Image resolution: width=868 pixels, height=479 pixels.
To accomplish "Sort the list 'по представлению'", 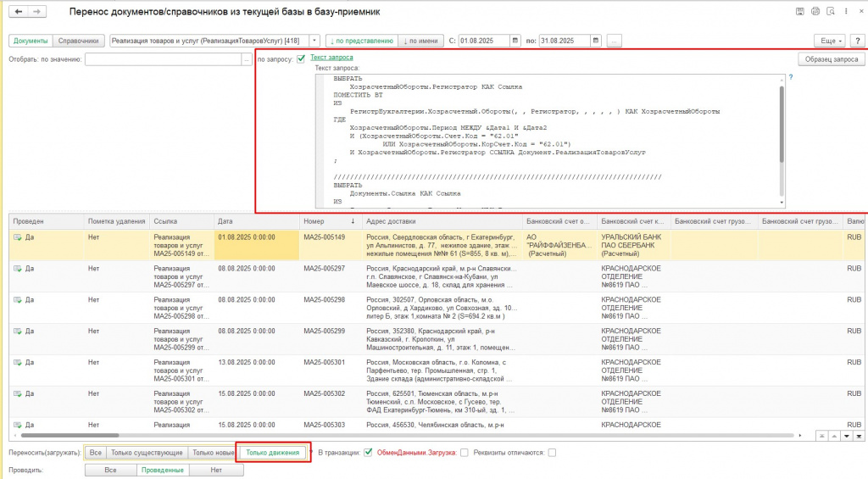I will tap(361, 41).
